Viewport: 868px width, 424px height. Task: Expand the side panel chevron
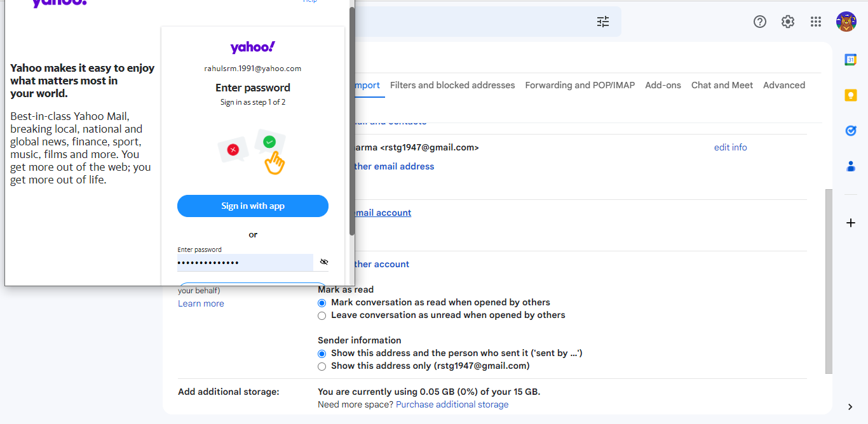point(851,407)
